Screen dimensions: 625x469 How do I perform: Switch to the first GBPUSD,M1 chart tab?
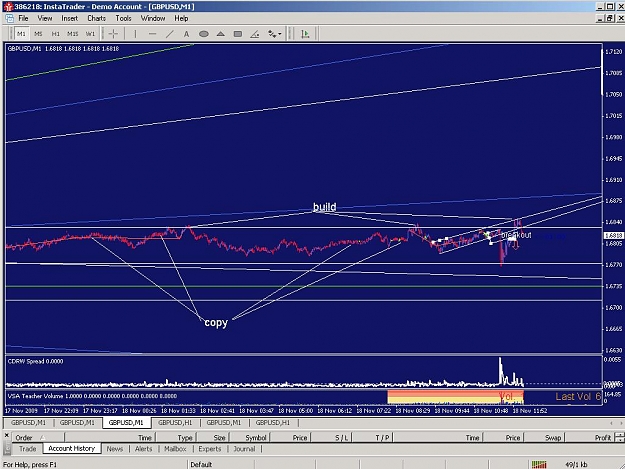click(x=28, y=423)
